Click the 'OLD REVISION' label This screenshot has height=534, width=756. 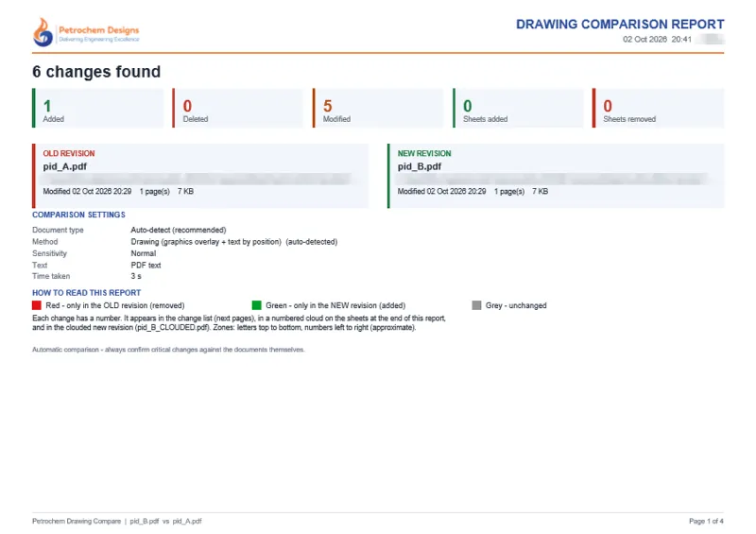(x=69, y=153)
